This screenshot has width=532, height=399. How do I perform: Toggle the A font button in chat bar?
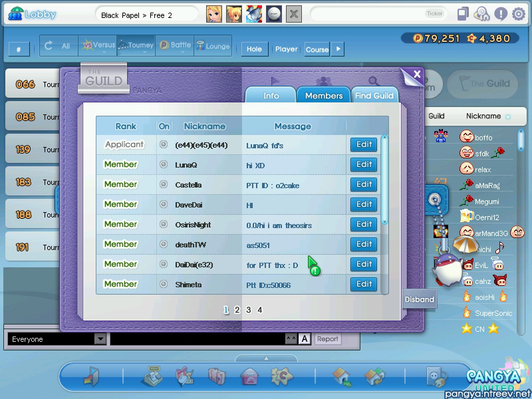pyautogui.click(x=305, y=338)
